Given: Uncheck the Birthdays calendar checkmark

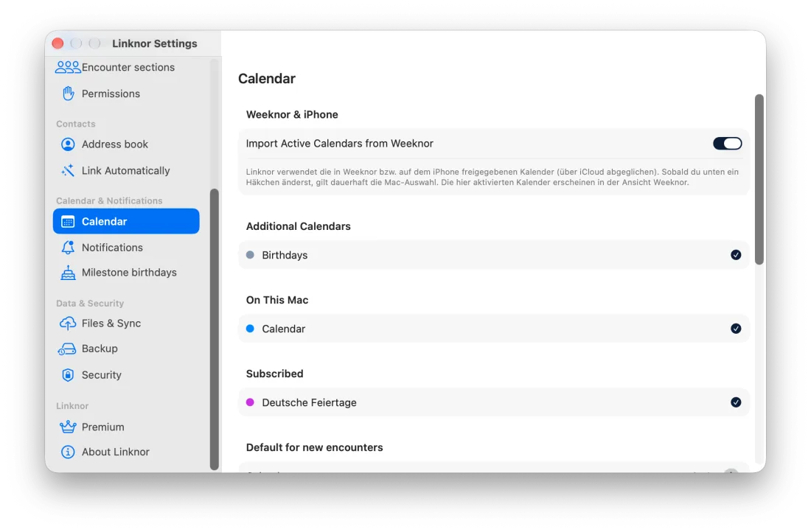Looking at the screenshot, I should click(x=736, y=255).
